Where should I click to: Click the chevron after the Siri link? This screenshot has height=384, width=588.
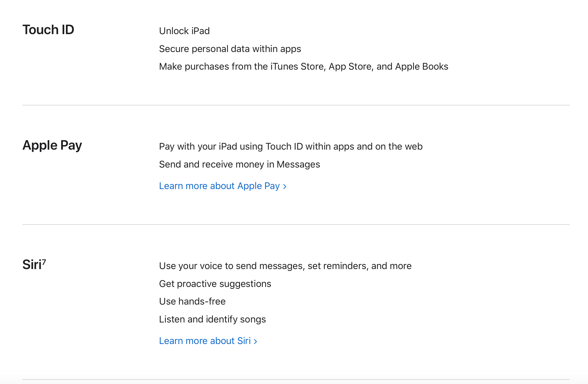pyautogui.click(x=255, y=341)
